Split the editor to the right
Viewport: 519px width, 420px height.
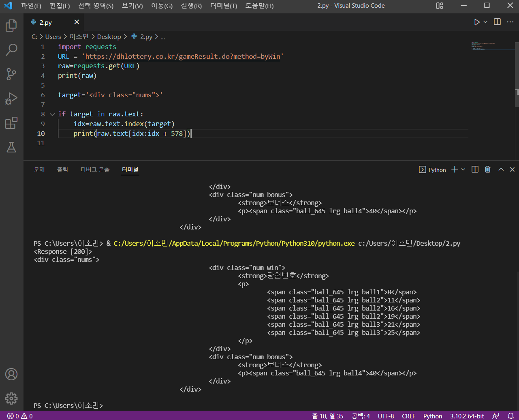tap(497, 22)
